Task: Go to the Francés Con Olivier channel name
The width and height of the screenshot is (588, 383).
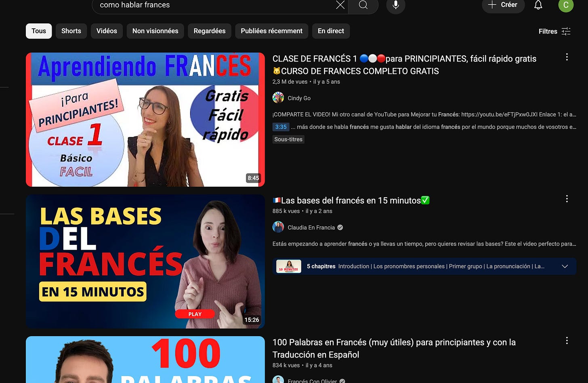Action: [x=312, y=381]
